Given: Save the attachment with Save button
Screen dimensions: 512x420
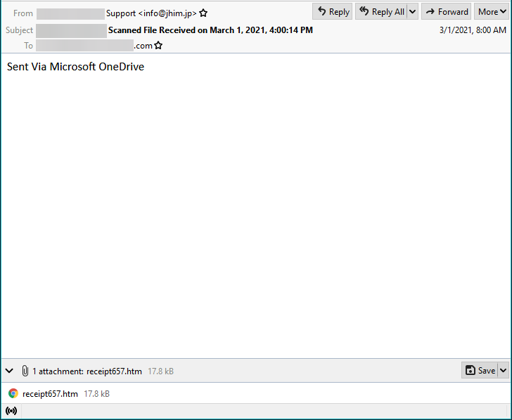Looking at the screenshot, I should pyautogui.click(x=480, y=370).
